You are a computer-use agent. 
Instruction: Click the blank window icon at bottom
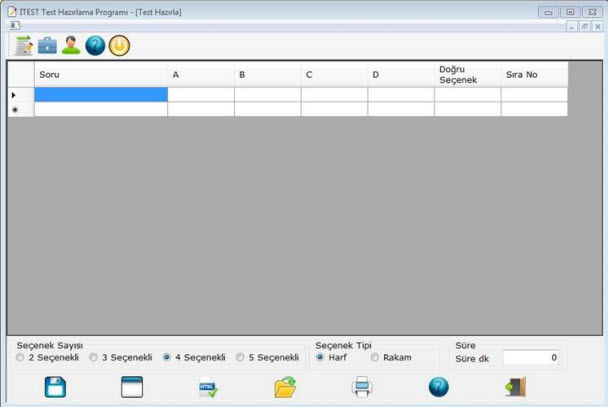132,387
